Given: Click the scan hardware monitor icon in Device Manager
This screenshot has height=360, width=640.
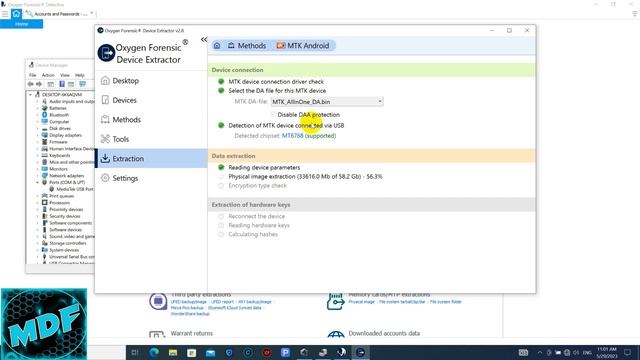Looking at the screenshot, I should tap(82, 84).
